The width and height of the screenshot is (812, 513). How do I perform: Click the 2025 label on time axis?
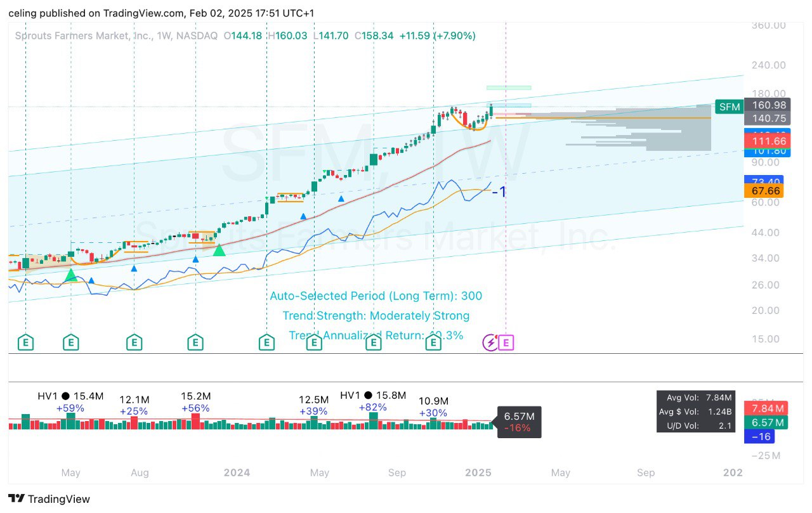tap(478, 472)
